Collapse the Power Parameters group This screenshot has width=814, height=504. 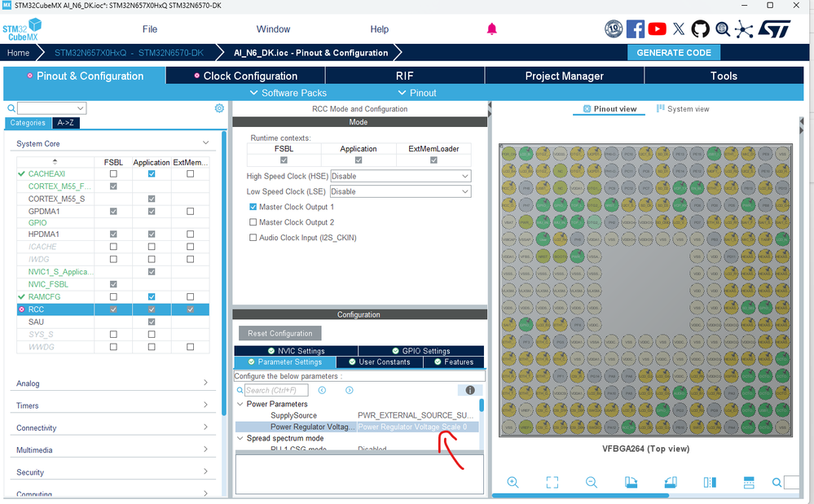240,404
